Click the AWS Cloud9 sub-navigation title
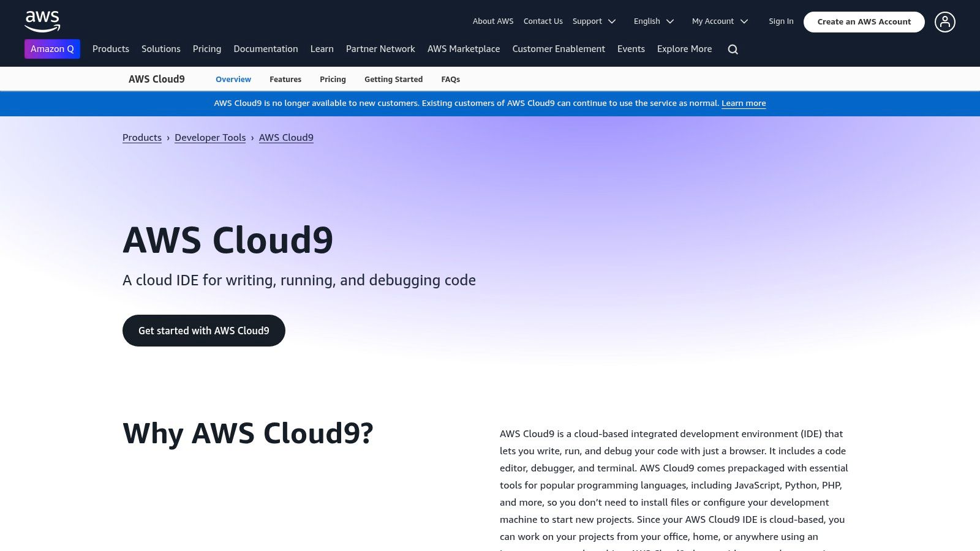 157,79
